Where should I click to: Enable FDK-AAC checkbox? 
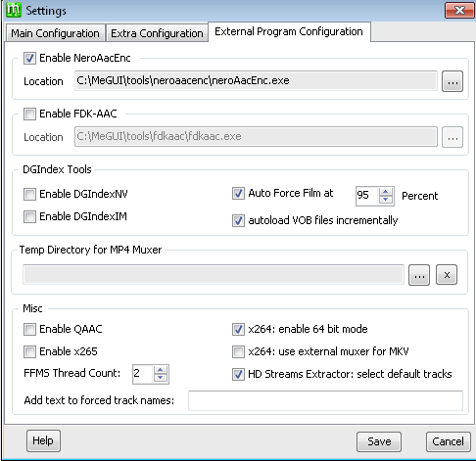click(x=29, y=115)
